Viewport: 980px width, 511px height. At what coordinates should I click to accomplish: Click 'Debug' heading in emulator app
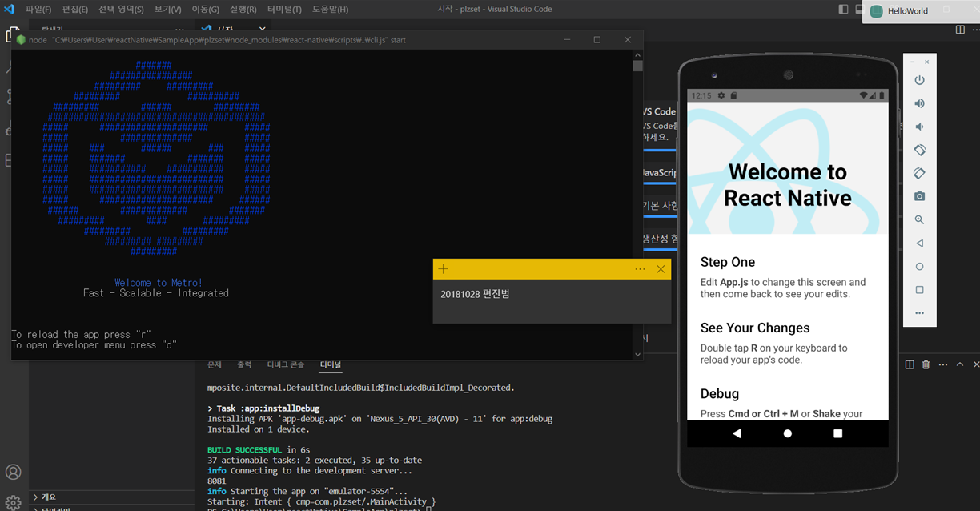click(720, 393)
